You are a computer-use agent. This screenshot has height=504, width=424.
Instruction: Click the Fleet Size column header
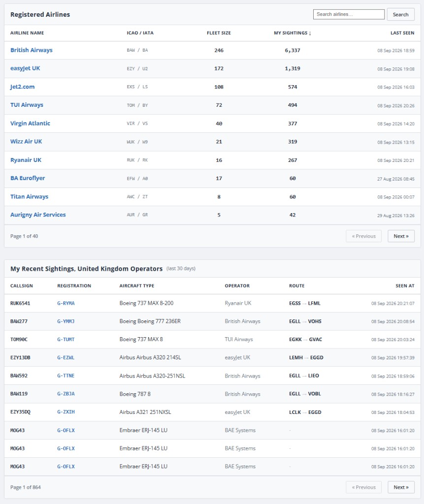click(219, 33)
